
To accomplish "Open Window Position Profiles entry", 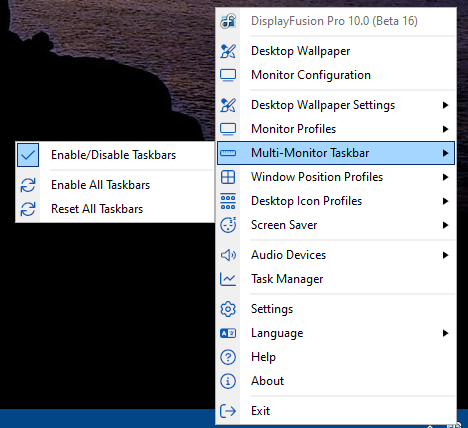I will point(336,177).
